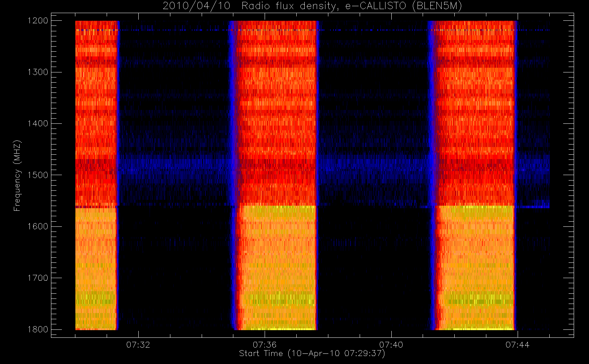Click the 1300 frequency tick label
Viewport: 589px width, 364px height.
click(x=38, y=72)
